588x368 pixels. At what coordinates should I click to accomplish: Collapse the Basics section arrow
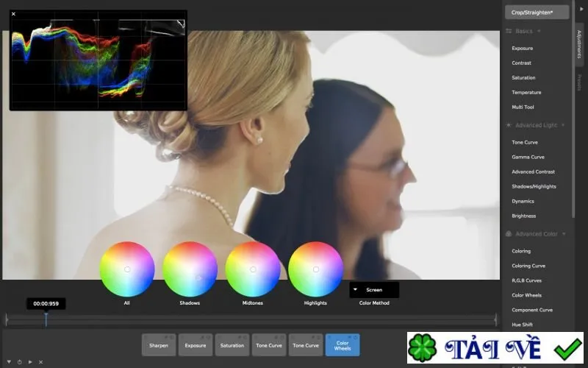point(539,31)
